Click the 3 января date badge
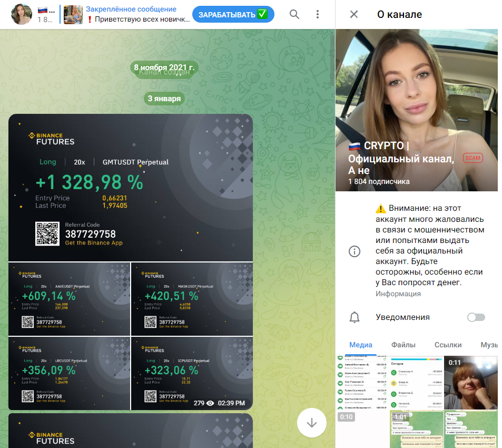The height and width of the screenshot is (448, 502). click(x=164, y=99)
